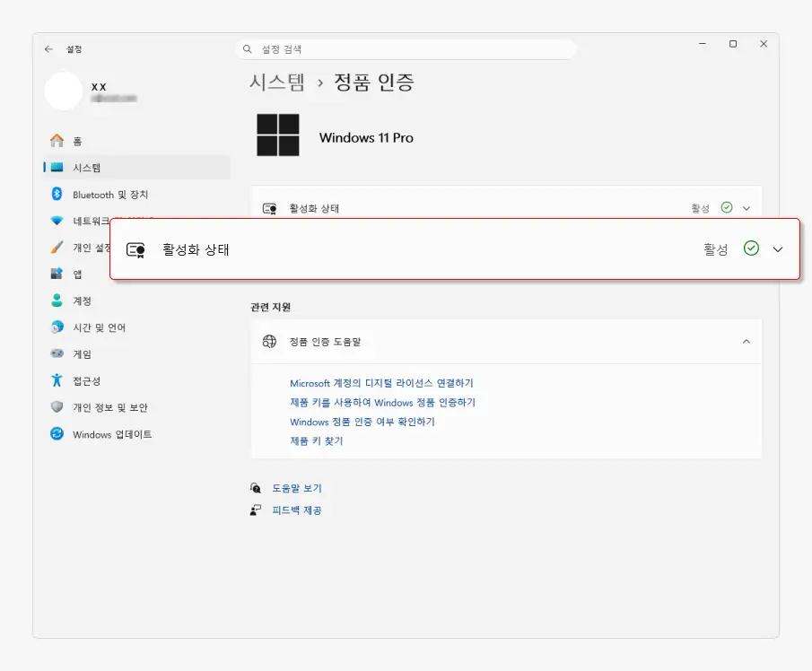Open the 계정 settings category
This screenshot has width=812, height=671.
click(x=136, y=301)
